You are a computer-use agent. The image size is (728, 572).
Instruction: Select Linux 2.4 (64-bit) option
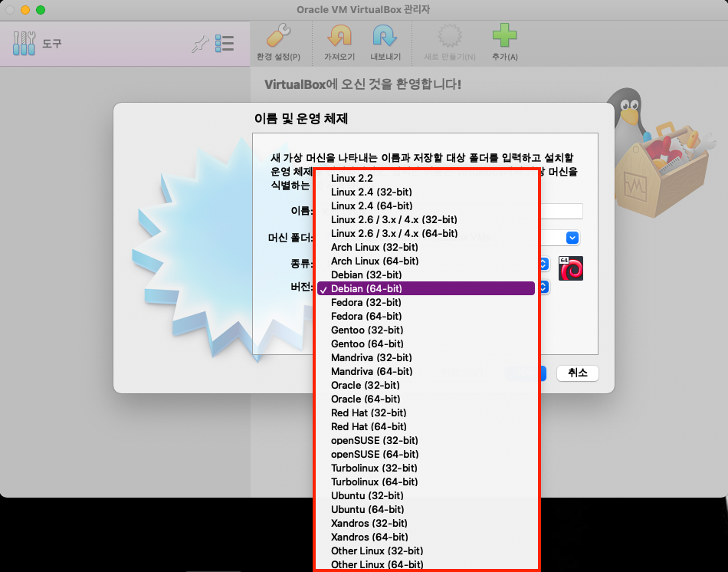click(x=426, y=205)
